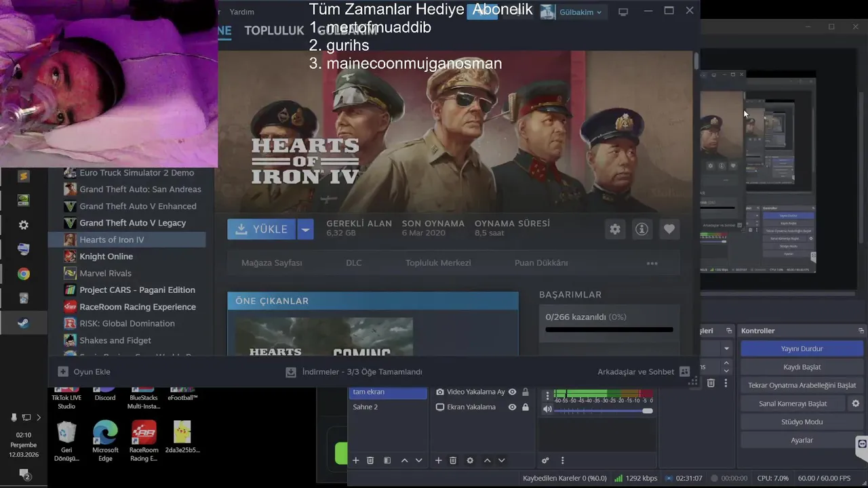The width and height of the screenshot is (868, 488).
Task: Click Kaydı Başlat in OBS
Action: click(x=802, y=367)
